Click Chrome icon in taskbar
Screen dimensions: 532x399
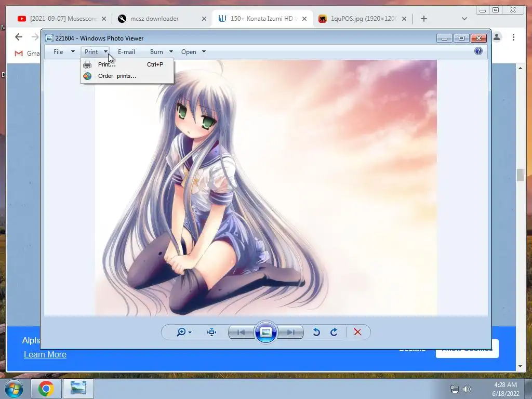[x=46, y=389]
